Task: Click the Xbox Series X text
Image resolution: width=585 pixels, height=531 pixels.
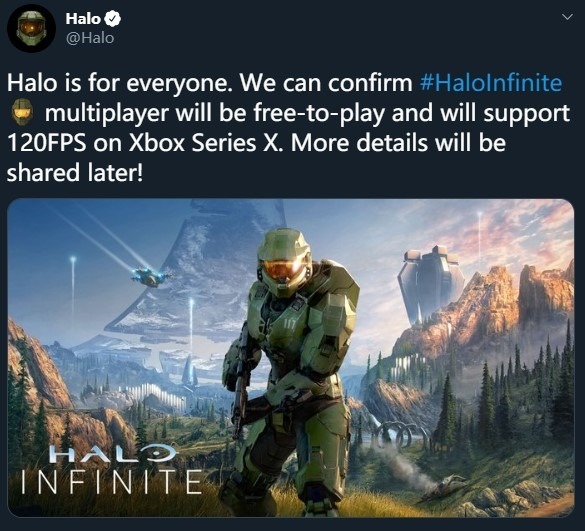Action: pos(203,143)
